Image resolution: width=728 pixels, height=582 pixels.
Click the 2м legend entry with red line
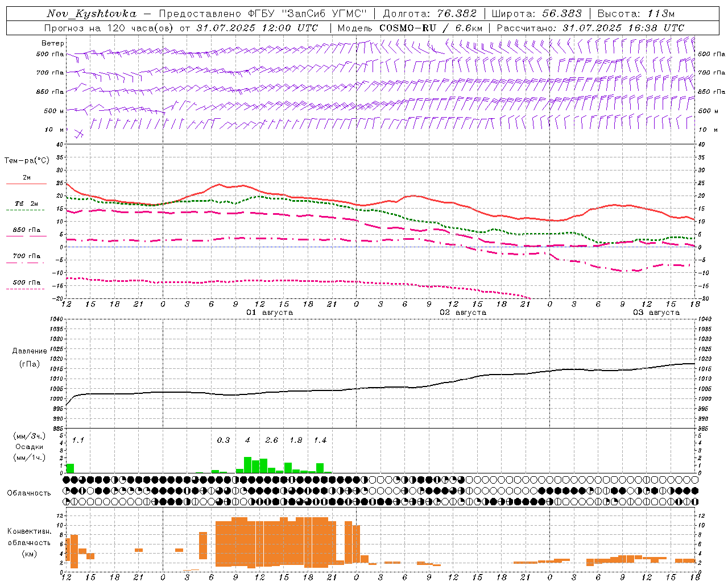pyautogui.click(x=26, y=180)
